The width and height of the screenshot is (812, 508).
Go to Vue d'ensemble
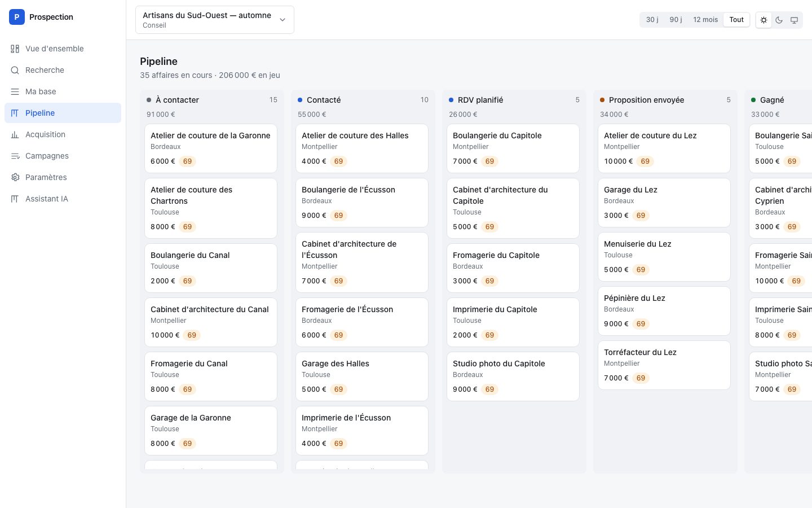63,49
